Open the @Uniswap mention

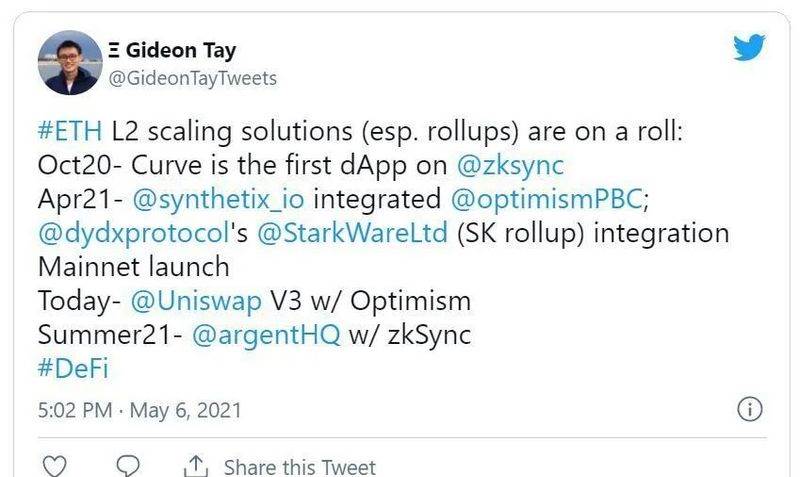(x=196, y=301)
